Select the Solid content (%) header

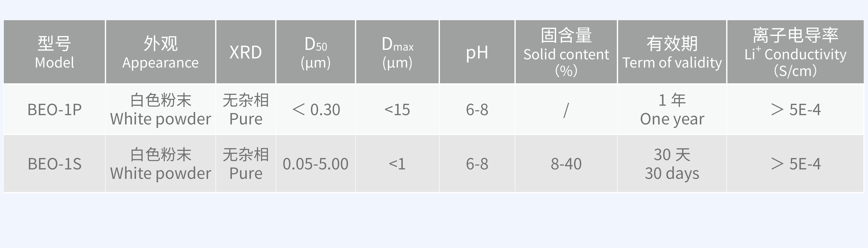pos(566,52)
